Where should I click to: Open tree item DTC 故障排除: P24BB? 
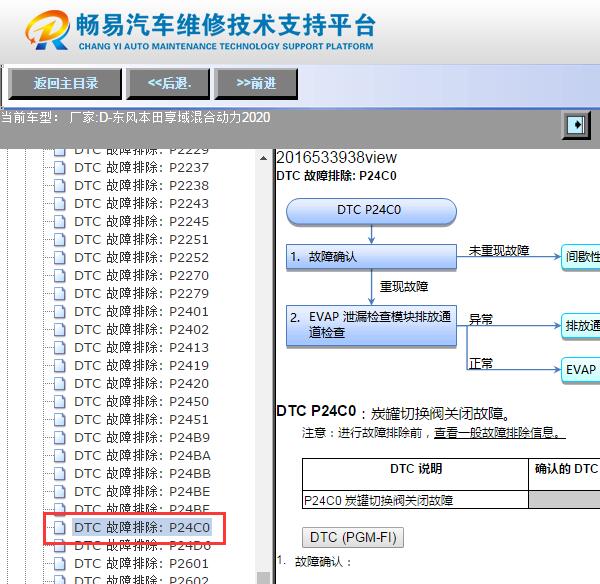click(x=142, y=473)
